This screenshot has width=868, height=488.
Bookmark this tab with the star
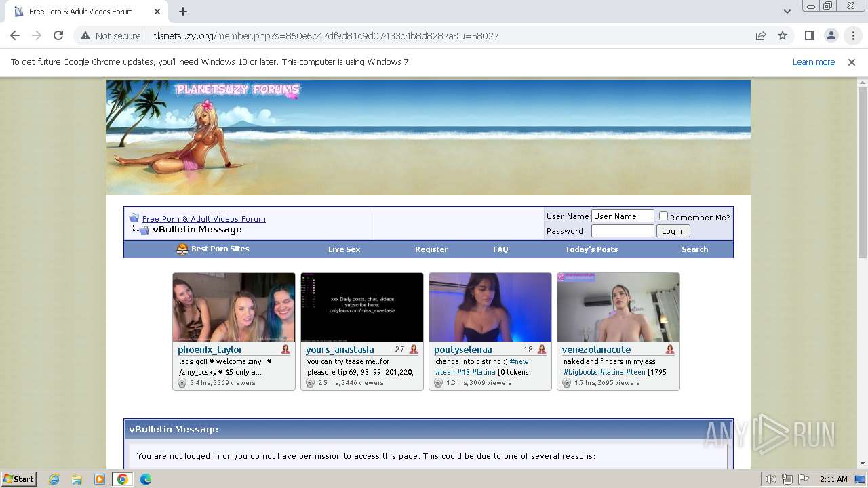(783, 36)
